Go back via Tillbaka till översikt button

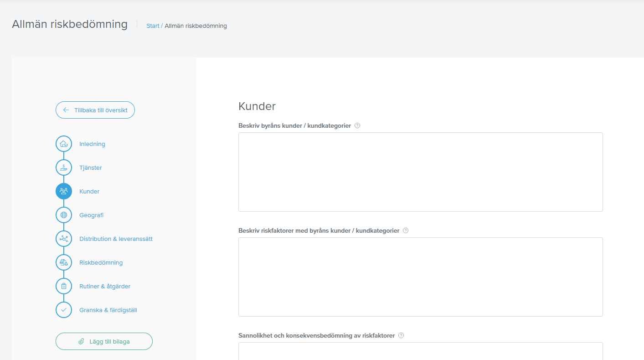(95, 110)
